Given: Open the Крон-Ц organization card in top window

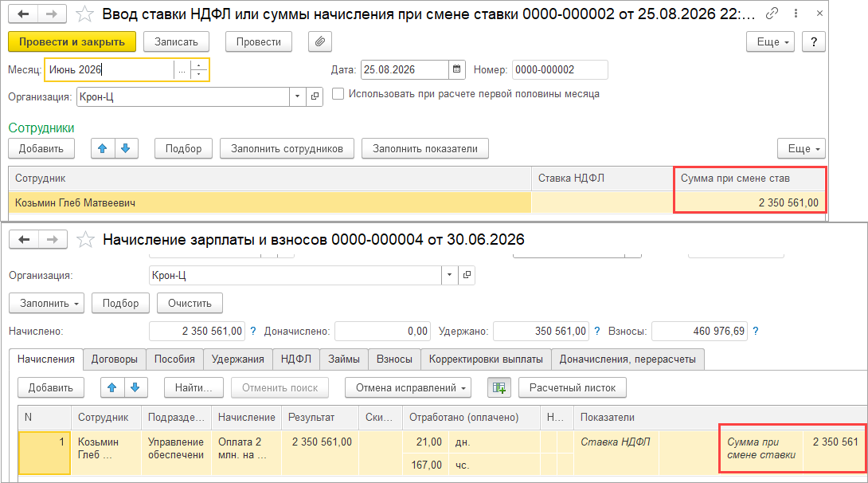Looking at the screenshot, I should pyautogui.click(x=315, y=96).
